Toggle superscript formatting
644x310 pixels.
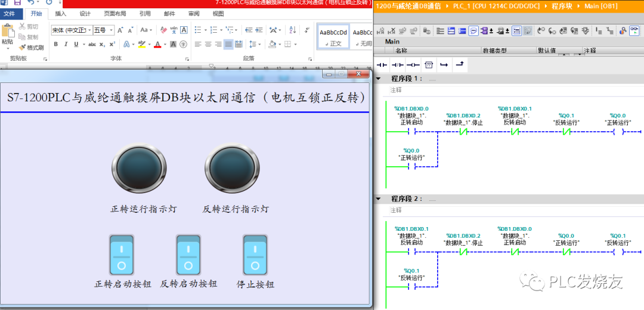pos(112,44)
